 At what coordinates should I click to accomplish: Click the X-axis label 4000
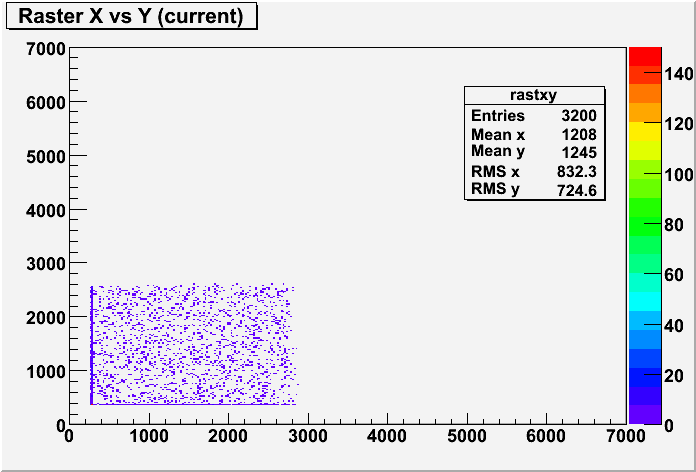[387, 436]
